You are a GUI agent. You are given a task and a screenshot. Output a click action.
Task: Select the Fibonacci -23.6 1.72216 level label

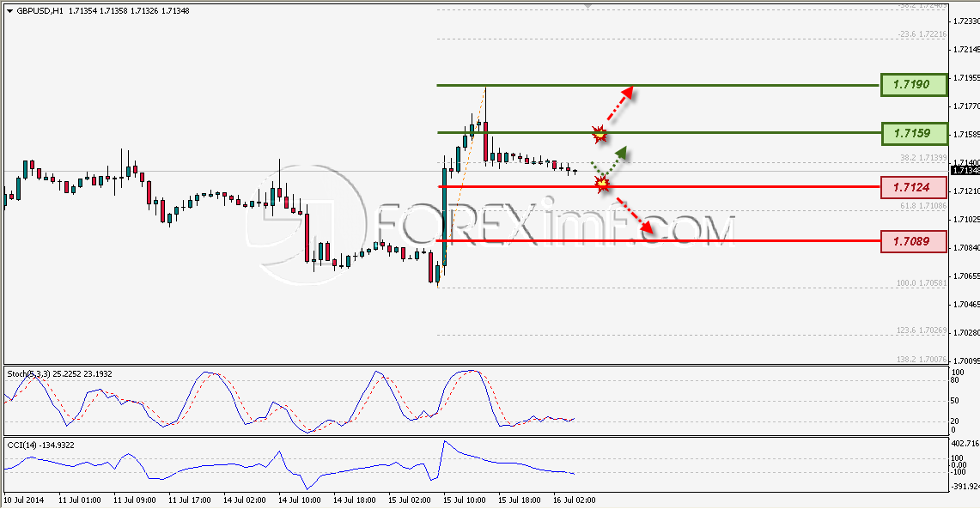pos(922,34)
